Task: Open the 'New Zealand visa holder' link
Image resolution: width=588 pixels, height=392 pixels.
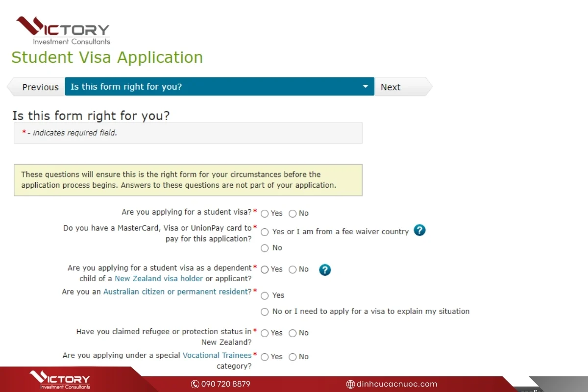Action: [x=159, y=278]
